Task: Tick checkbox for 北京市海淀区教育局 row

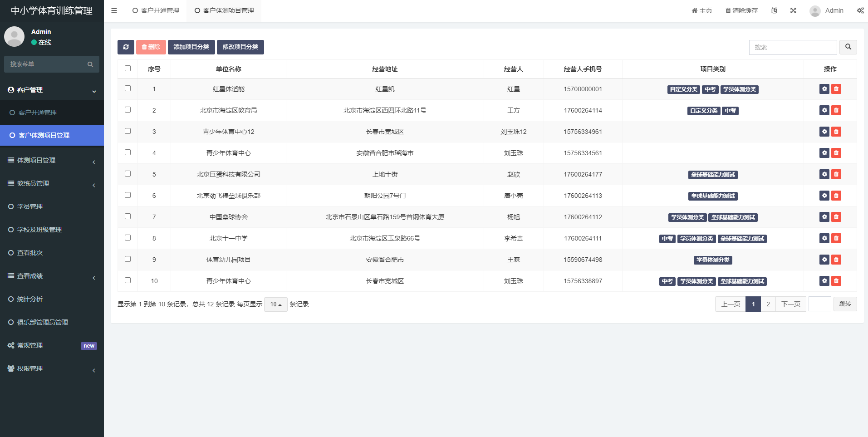Action: (128, 110)
